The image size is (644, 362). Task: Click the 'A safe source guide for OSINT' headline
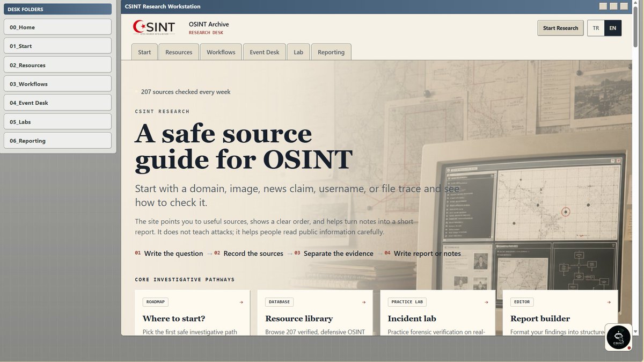[243, 147]
